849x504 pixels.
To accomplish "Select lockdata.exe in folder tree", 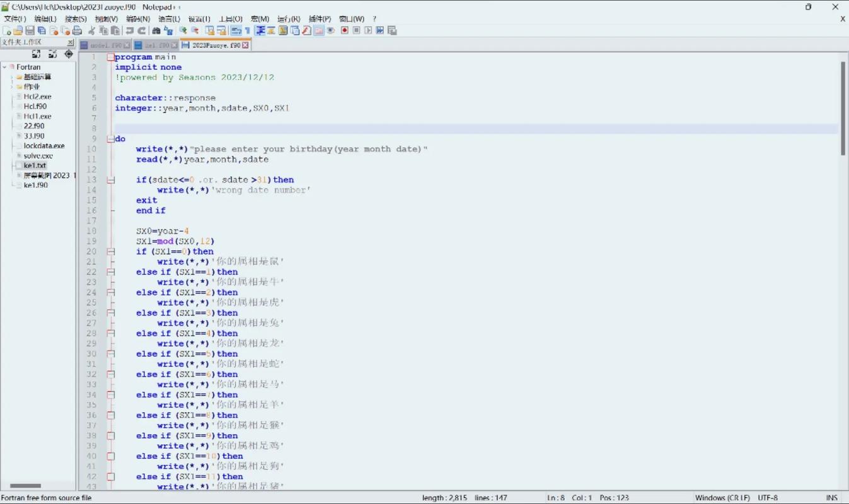I will tap(44, 146).
